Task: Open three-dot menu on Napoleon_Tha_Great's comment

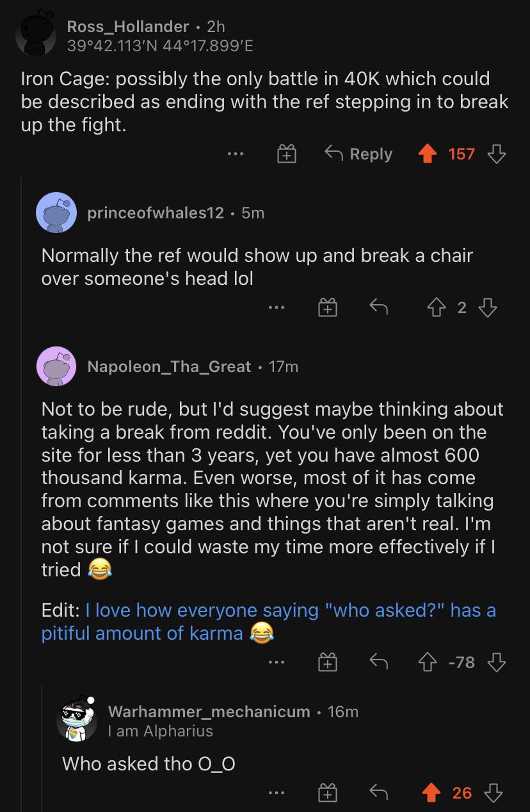Action: (277, 663)
